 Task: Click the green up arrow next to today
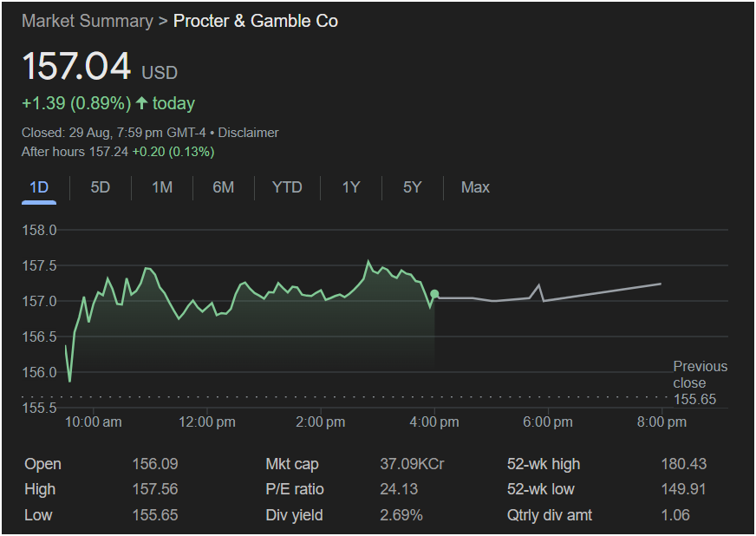pyautogui.click(x=141, y=102)
